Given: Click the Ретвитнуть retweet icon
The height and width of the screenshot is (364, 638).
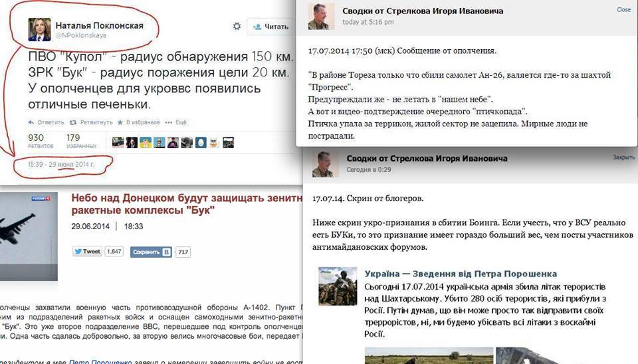Looking at the screenshot, I should (x=73, y=122).
